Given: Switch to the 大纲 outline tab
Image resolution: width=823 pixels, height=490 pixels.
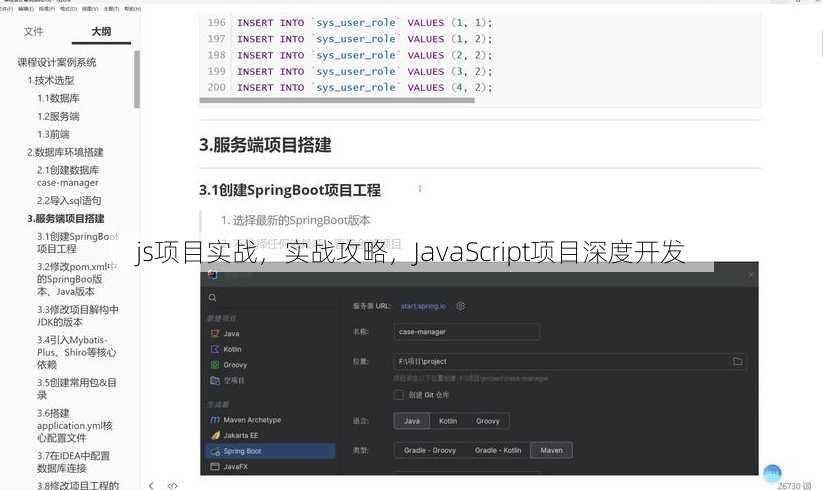Looking at the screenshot, I should tap(101, 31).
